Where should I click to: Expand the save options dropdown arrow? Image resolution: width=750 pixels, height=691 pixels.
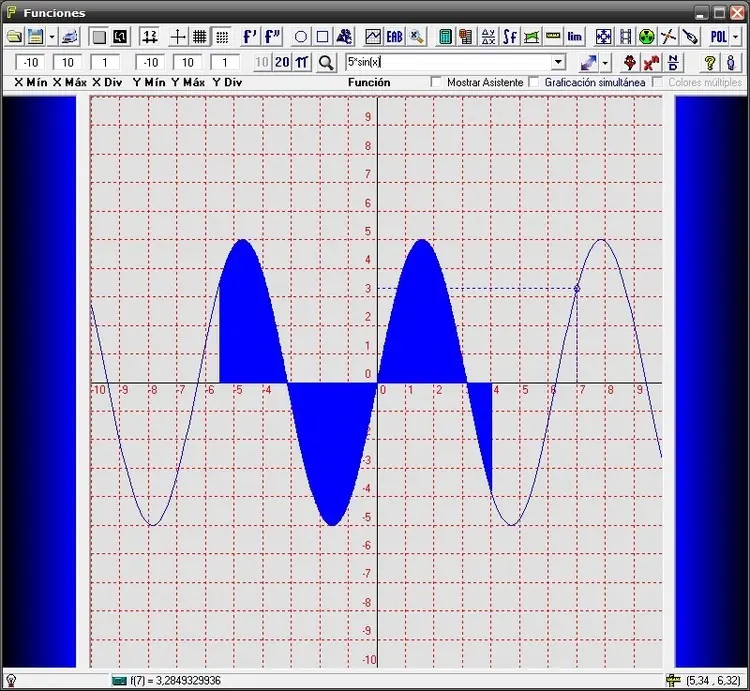click(52, 36)
